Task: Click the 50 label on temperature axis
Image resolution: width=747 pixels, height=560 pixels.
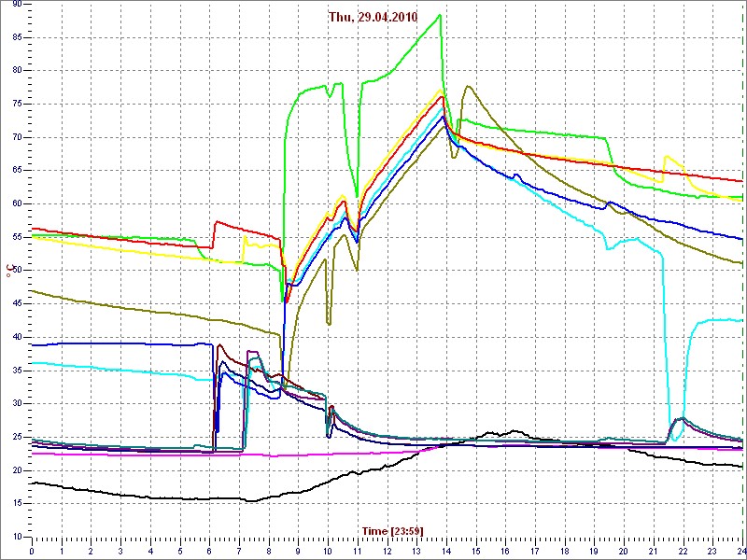Action: [x=17, y=271]
